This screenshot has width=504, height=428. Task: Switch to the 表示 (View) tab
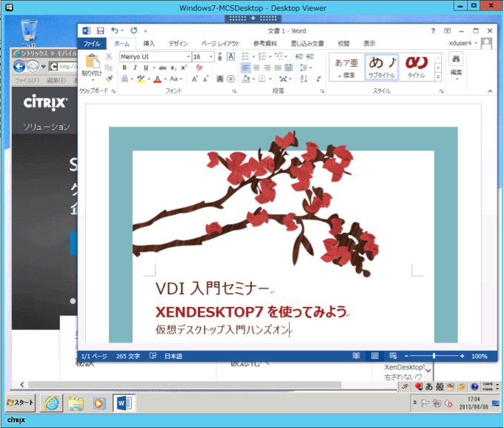(x=369, y=44)
